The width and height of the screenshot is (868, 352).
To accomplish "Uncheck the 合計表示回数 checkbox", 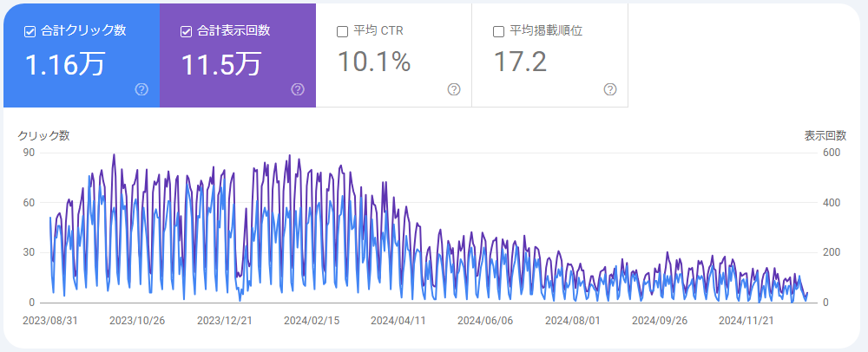I will [x=186, y=31].
